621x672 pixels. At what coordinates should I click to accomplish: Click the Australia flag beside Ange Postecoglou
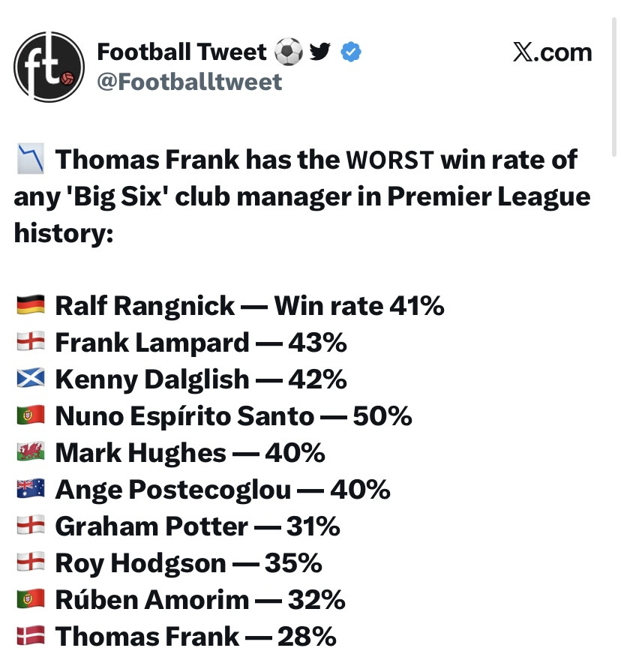click(31, 488)
